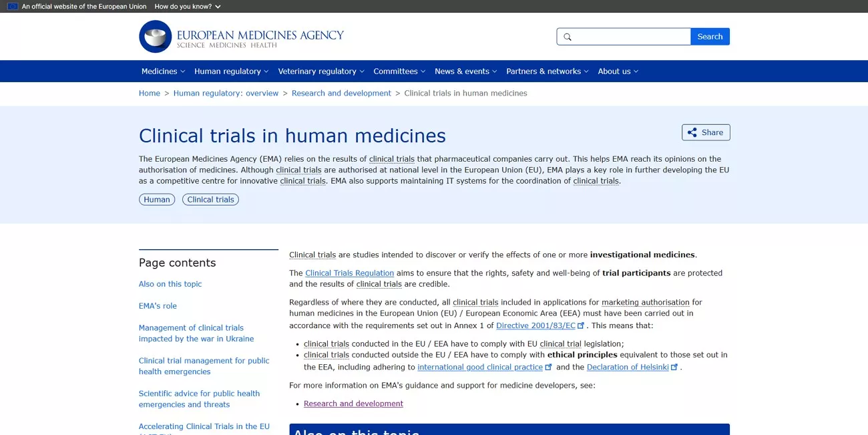Viewport: 868px width, 435px height.
Task: Click the Human topic tag
Action: coord(156,199)
